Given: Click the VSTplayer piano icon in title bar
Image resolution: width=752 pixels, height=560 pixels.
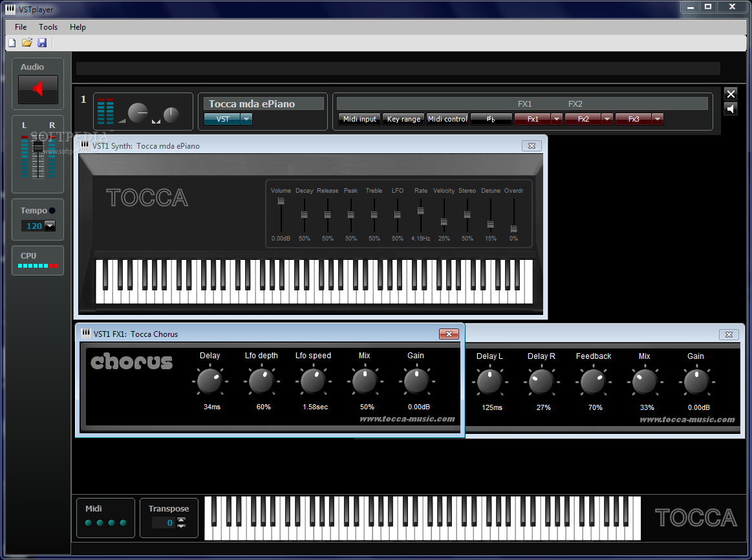Looking at the screenshot, I should (10, 8).
